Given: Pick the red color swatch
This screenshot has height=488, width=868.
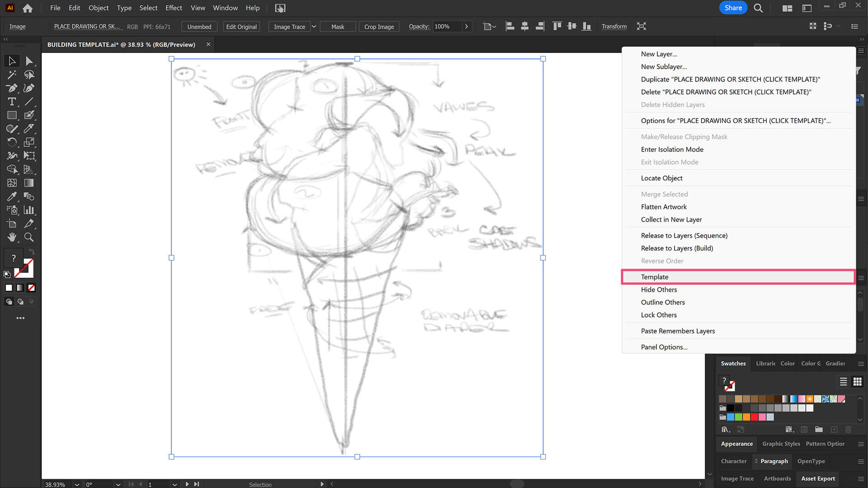Looking at the screenshot, I should [x=754, y=417].
